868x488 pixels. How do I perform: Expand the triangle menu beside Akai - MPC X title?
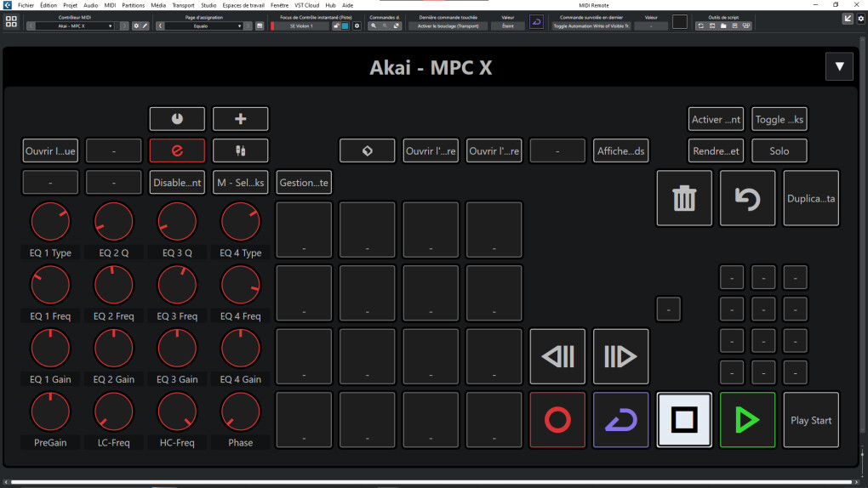pyautogui.click(x=839, y=66)
